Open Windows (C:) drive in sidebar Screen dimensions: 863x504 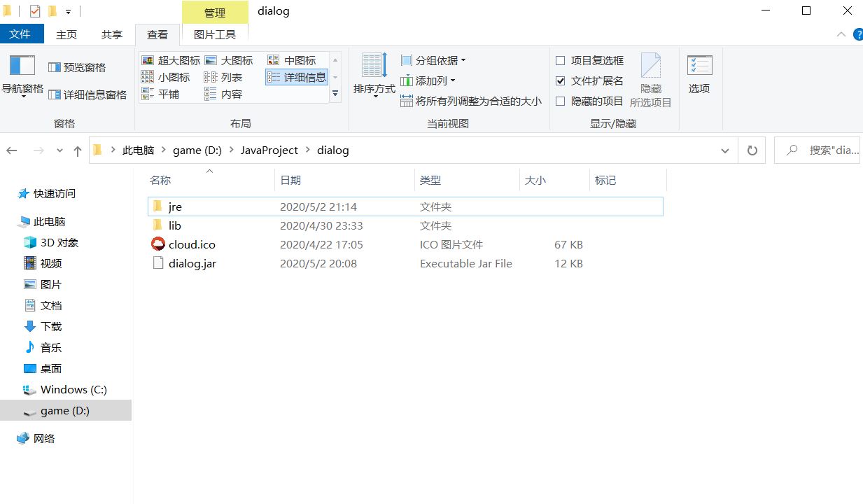[x=65, y=389]
